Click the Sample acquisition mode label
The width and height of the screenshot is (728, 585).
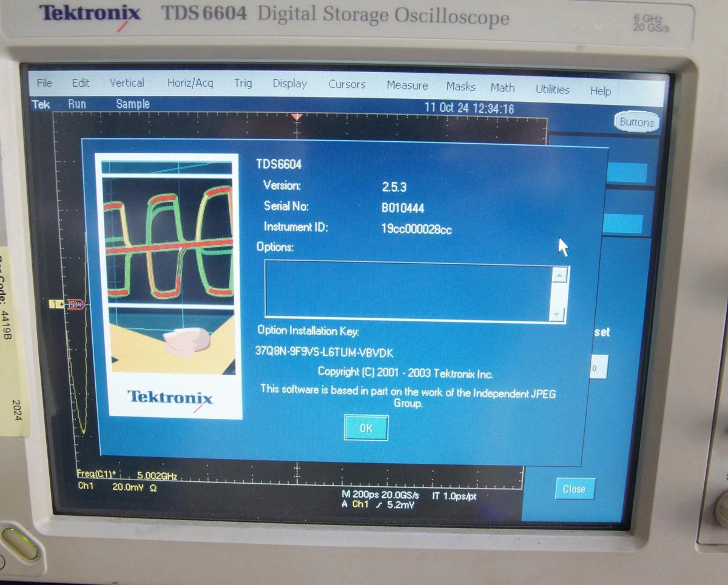[132, 104]
